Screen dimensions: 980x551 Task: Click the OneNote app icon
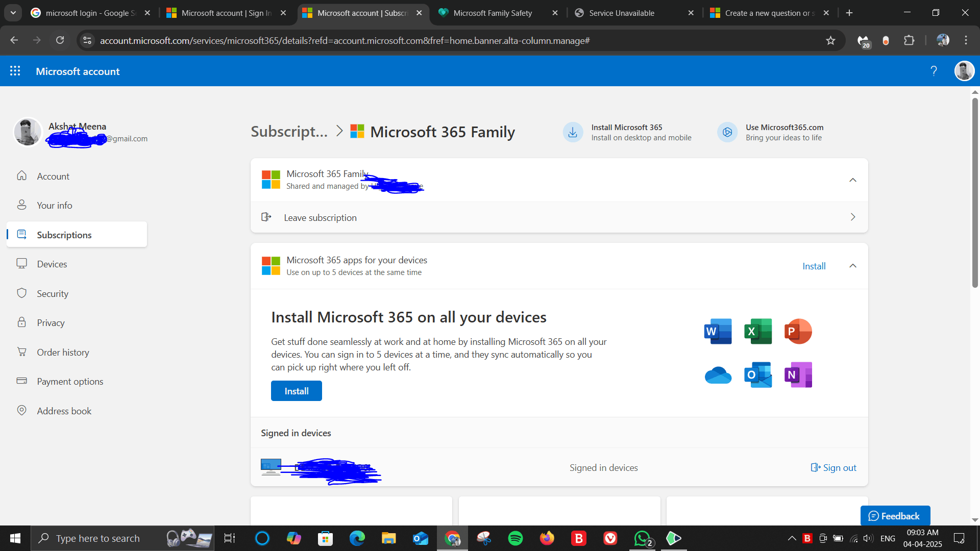(x=798, y=375)
